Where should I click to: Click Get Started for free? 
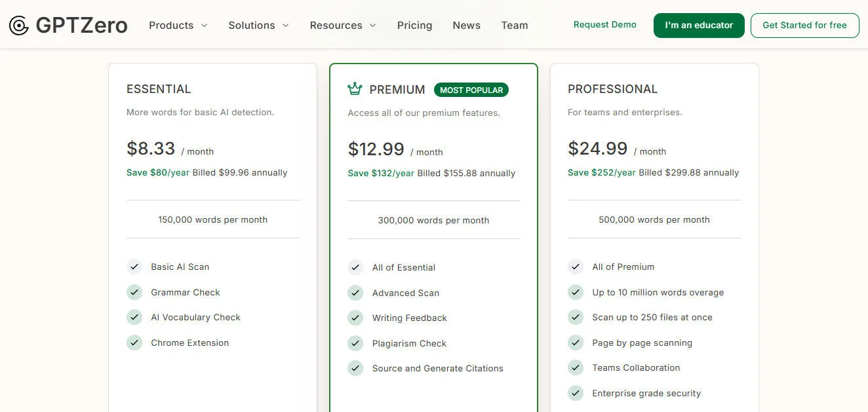(x=804, y=25)
